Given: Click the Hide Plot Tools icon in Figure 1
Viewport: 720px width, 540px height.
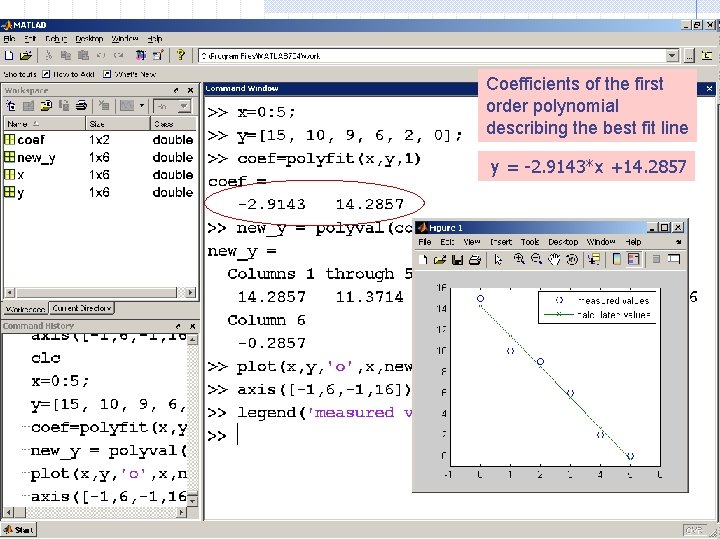Looking at the screenshot, I should (x=656, y=259).
